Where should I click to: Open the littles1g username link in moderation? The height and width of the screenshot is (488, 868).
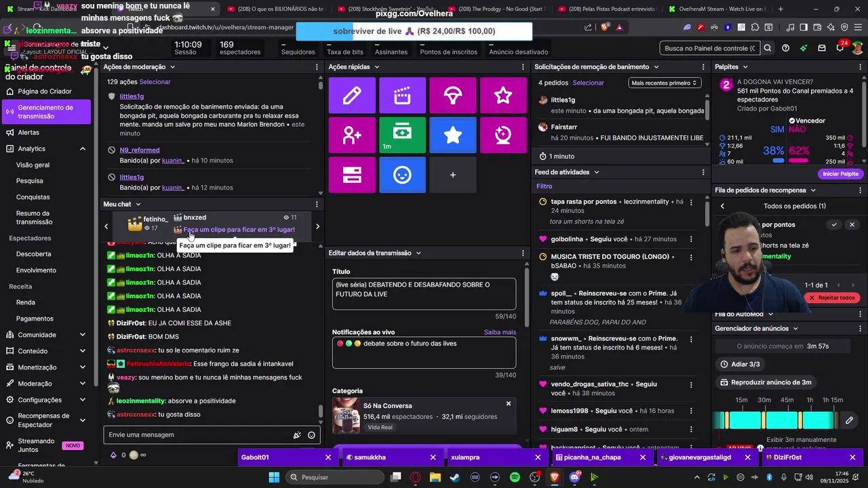click(132, 96)
